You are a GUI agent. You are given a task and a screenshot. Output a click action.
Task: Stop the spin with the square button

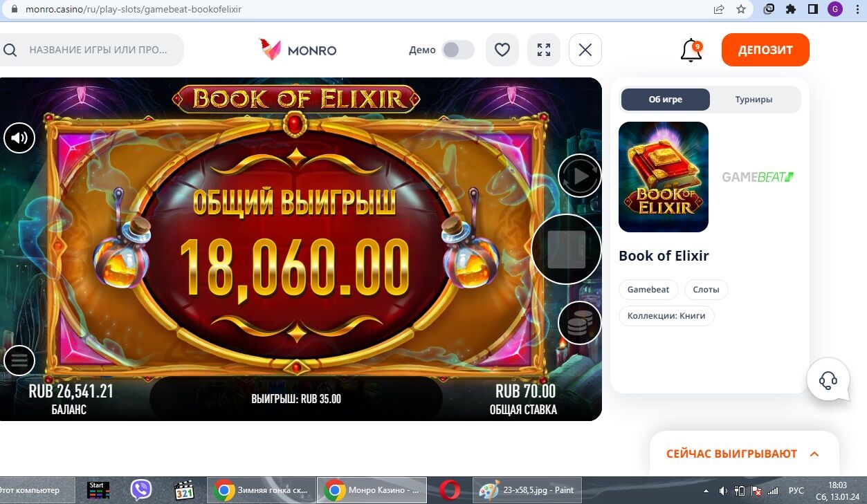[x=567, y=249]
